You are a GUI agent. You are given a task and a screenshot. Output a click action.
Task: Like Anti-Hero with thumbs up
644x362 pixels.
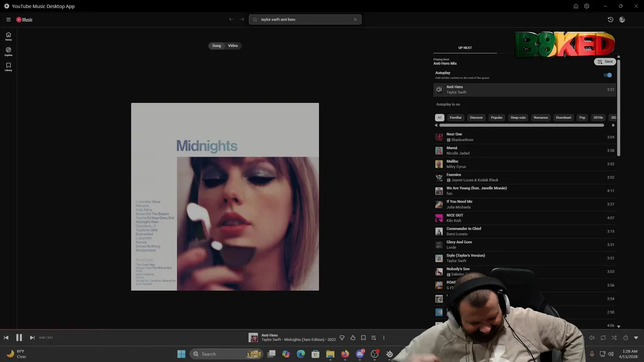(353, 338)
